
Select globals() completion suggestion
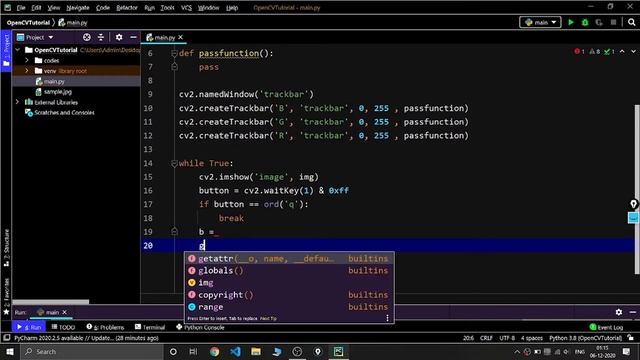289,271
